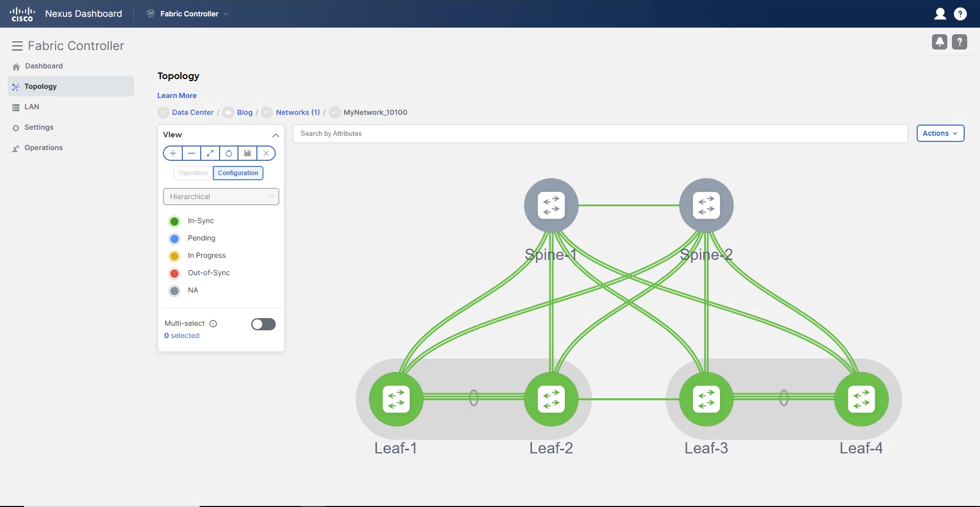Click the clear layout X icon

(266, 153)
